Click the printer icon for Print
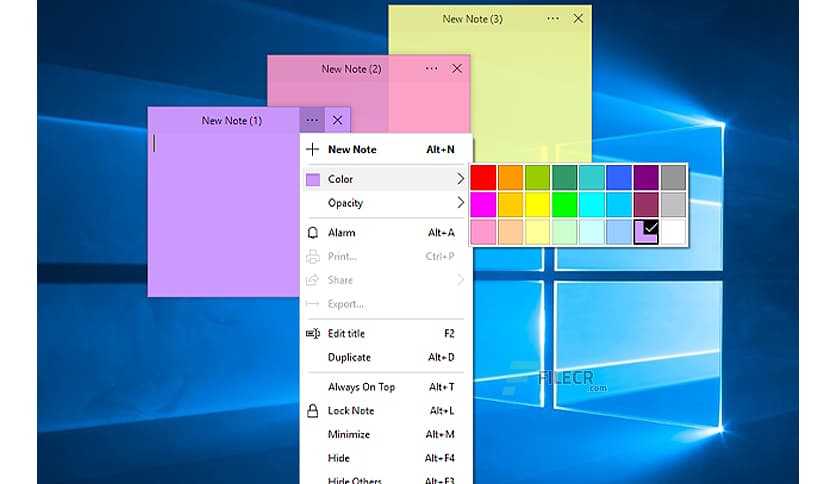Image resolution: width=836 pixels, height=484 pixels. click(312, 256)
